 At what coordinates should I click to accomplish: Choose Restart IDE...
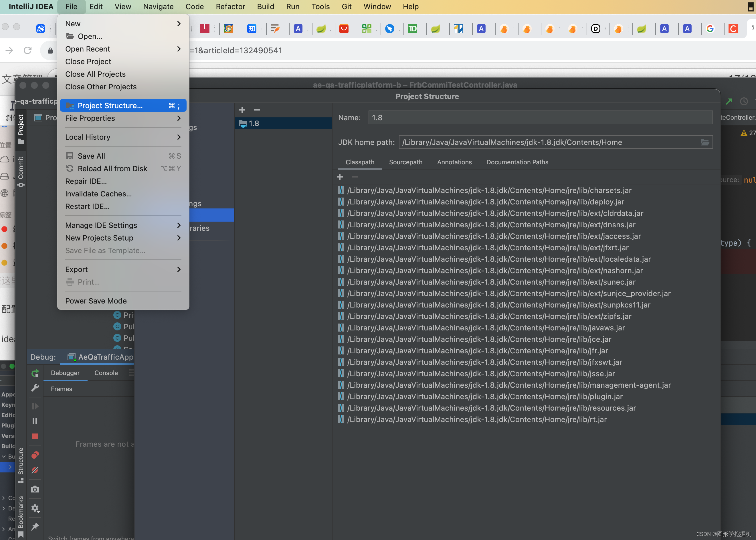(123, 206)
